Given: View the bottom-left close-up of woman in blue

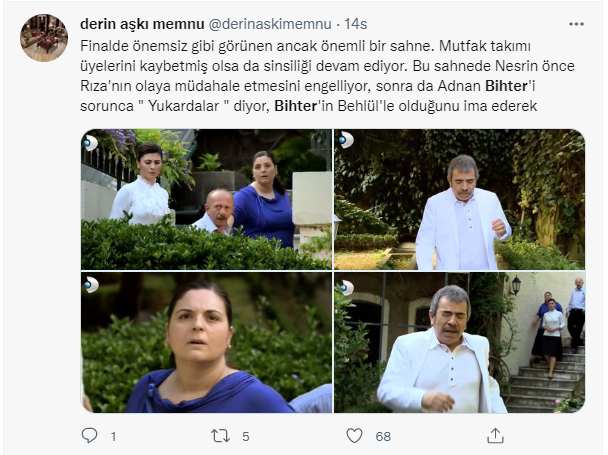Looking at the screenshot, I should coord(206,342).
